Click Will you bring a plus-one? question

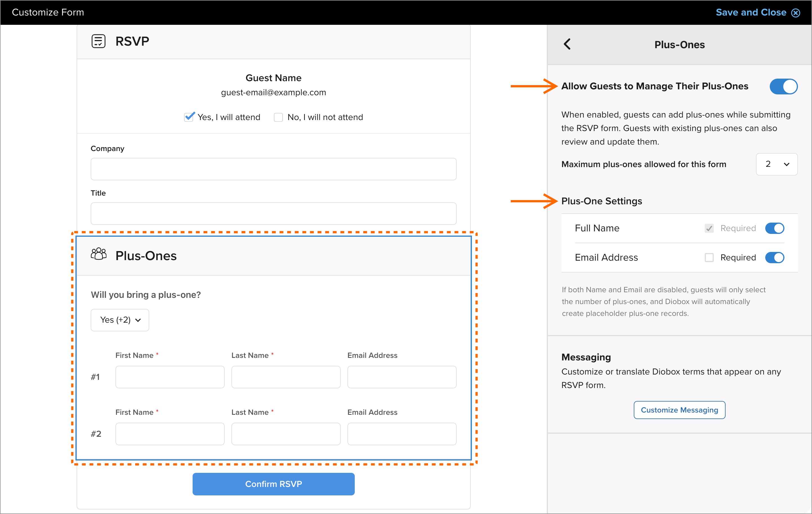(146, 295)
